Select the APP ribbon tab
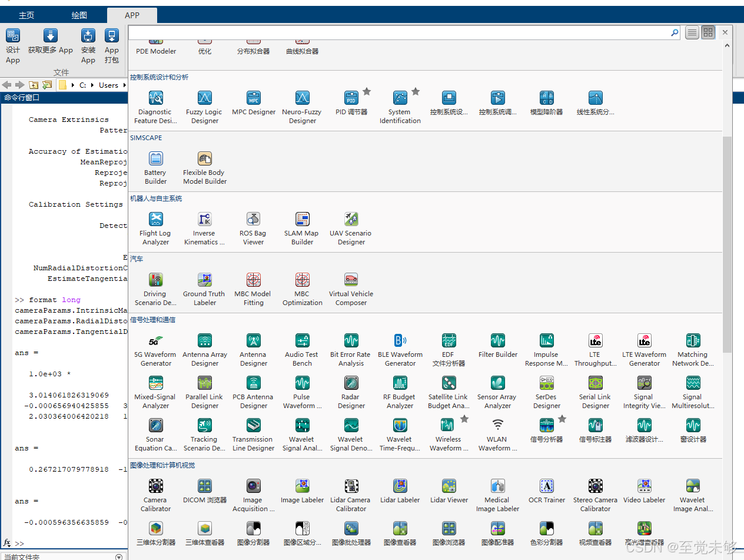This screenshot has width=744, height=560. 132,15
